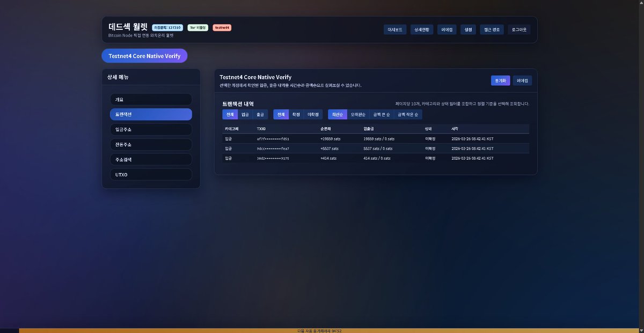Click the 카테고리 column header
This screenshot has width=644, height=333.
[x=232, y=129]
